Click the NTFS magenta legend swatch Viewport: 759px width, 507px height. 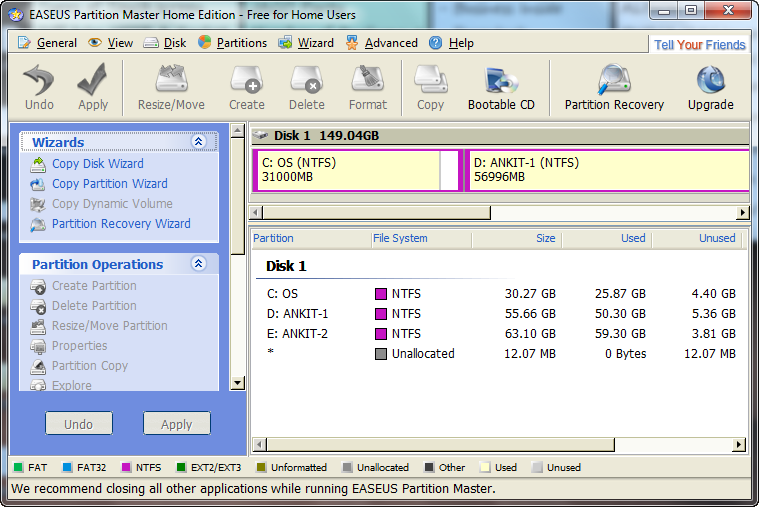pos(126,467)
